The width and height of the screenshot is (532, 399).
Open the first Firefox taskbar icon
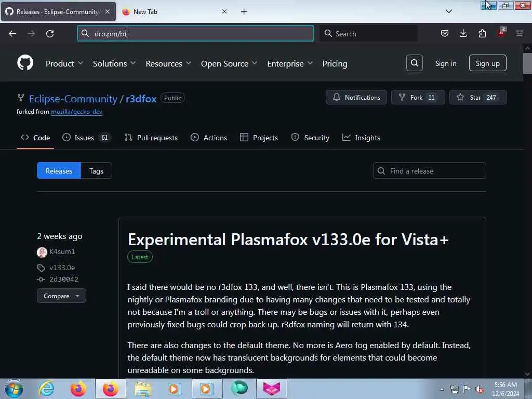[78, 389]
